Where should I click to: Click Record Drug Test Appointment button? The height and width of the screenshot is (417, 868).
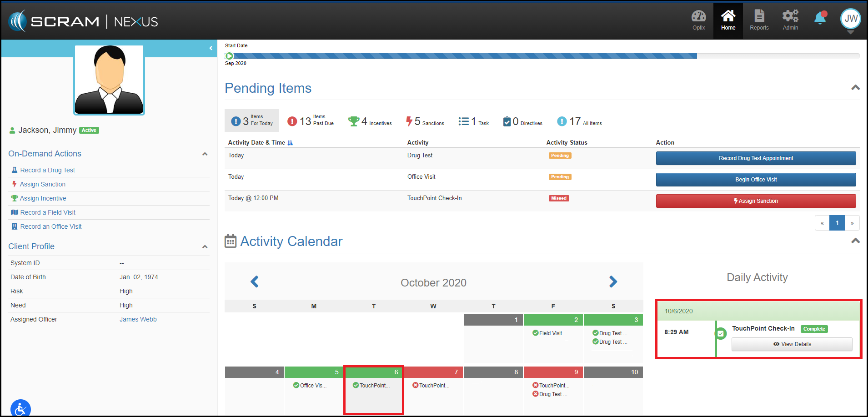[756, 158]
